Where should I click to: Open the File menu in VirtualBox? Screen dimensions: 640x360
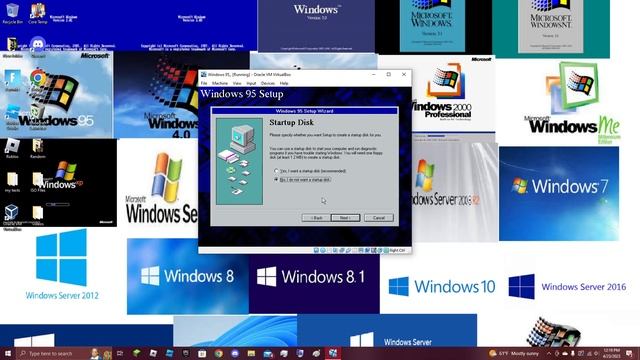[x=204, y=83]
